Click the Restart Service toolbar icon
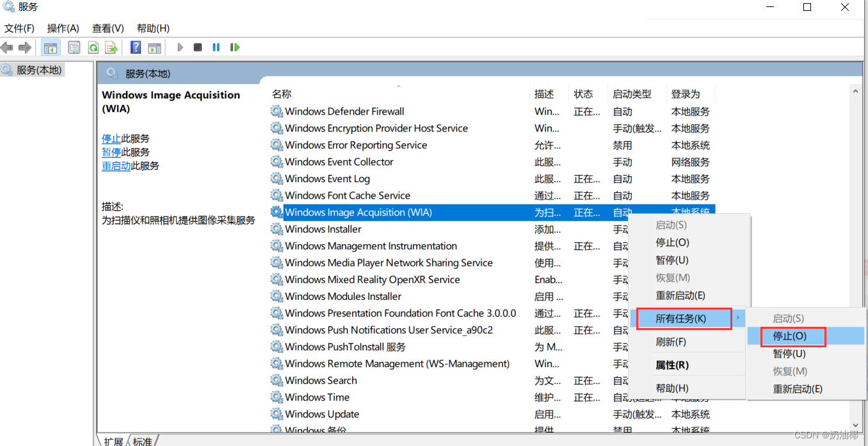 [x=235, y=47]
